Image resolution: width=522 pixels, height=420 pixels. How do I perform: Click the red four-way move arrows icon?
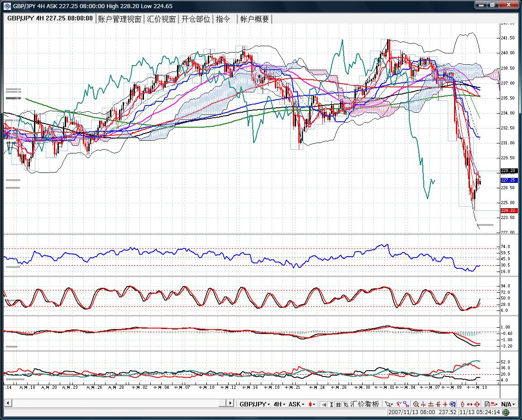coord(477,404)
